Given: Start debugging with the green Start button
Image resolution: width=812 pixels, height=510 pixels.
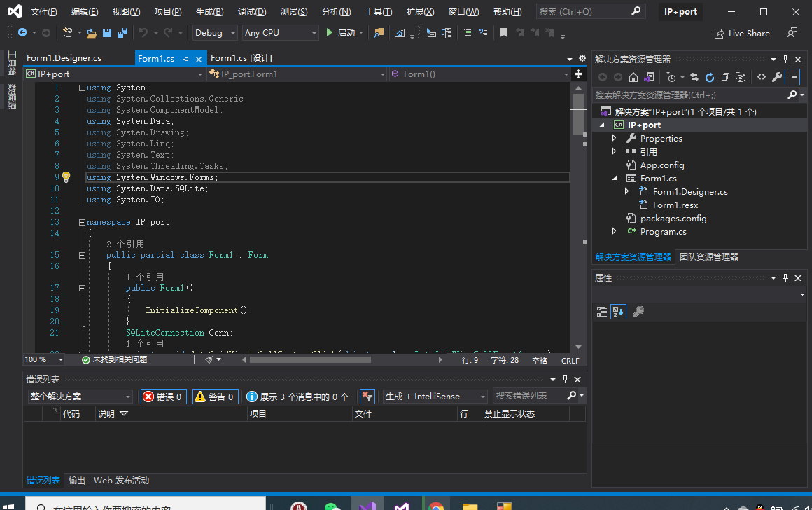Looking at the screenshot, I should pyautogui.click(x=340, y=33).
